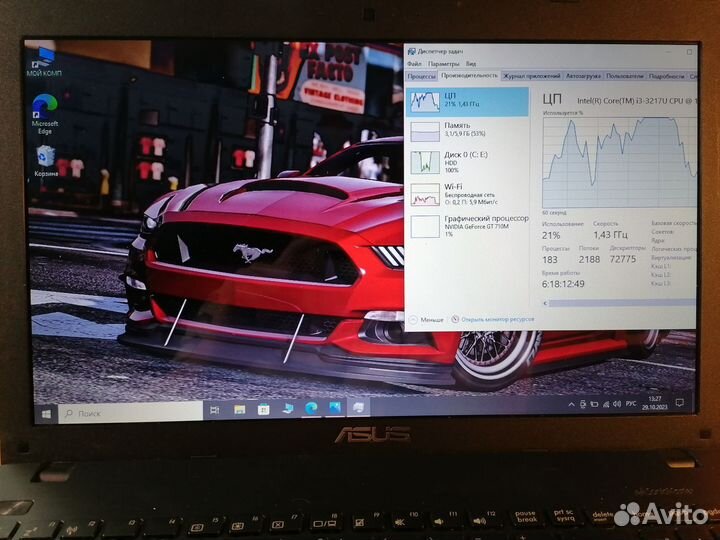The image size is (720, 540).
Task: Open the Photos app on taskbar
Action: click(x=335, y=407)
